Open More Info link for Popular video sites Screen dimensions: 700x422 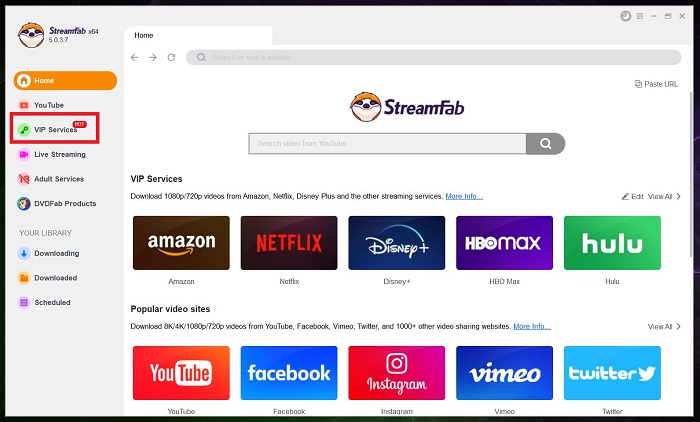[532, 326]
